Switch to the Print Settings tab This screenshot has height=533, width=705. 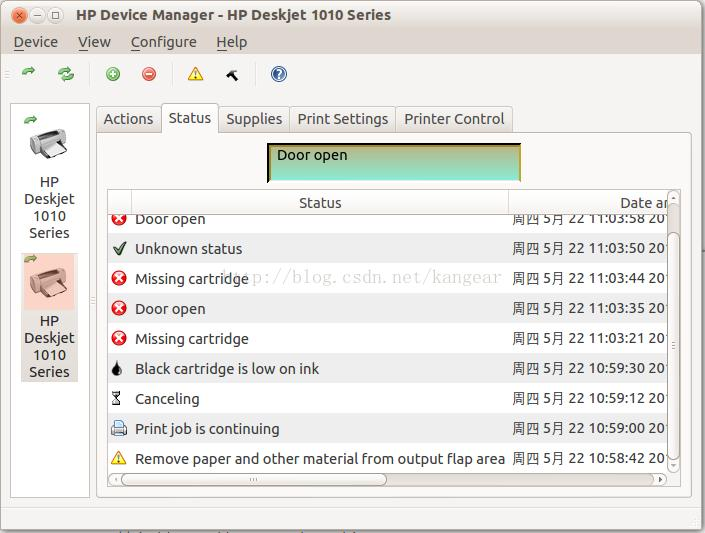[342, 119]
